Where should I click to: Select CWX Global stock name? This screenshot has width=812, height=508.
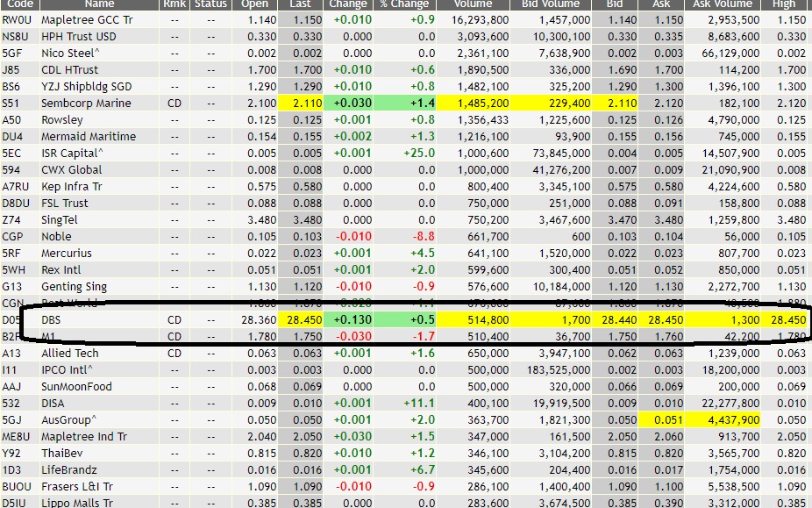point(71,169)
